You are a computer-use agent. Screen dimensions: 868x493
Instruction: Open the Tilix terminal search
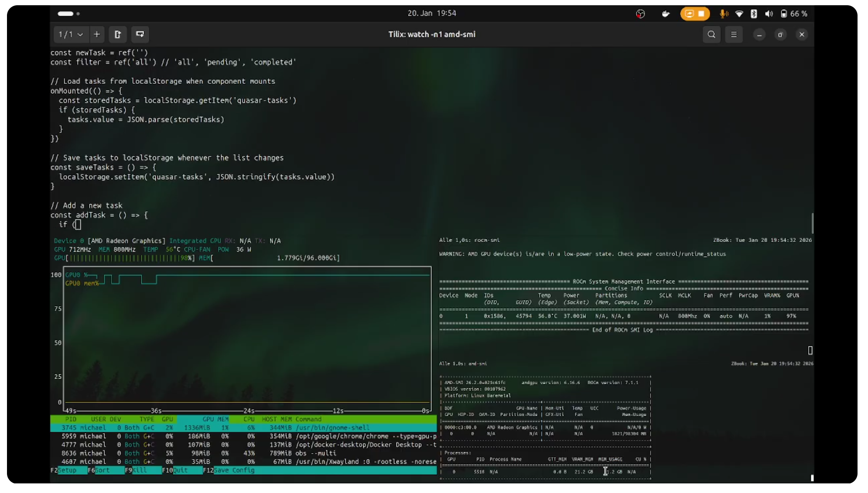coord(711,34)
